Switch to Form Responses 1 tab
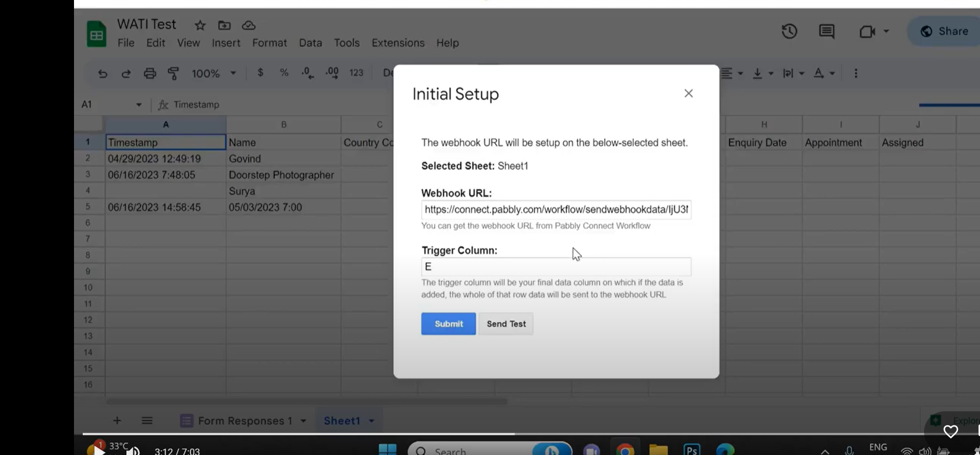 (x=245, y=421)
